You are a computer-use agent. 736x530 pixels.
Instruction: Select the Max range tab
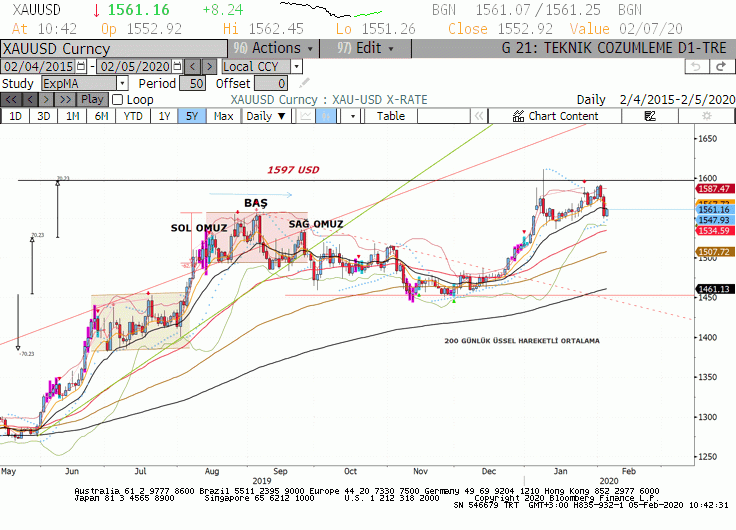coord(223,116)
